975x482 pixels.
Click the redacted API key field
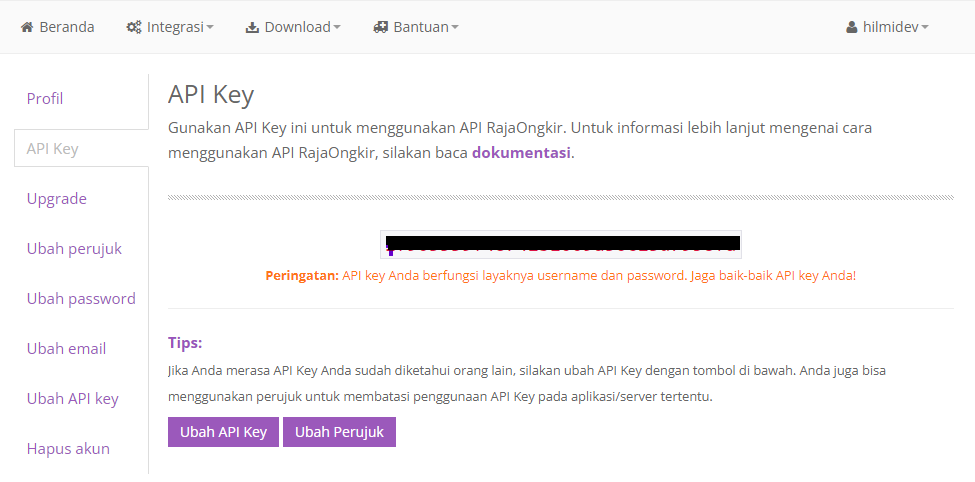point(561,244)
